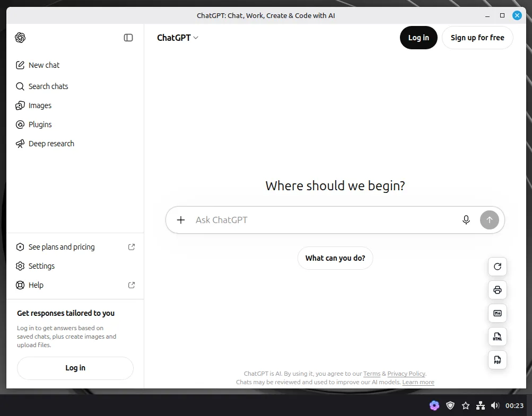Maximize the ChatGPT window

502,15
